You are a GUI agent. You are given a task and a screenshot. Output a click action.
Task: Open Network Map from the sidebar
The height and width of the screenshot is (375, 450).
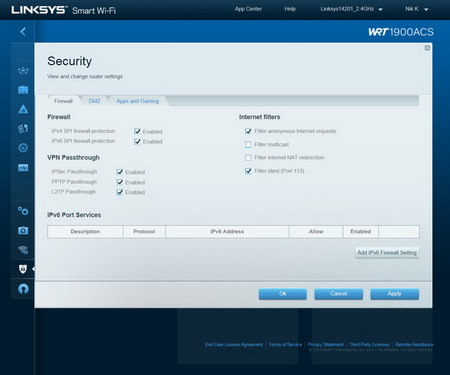tap(23, 70)
